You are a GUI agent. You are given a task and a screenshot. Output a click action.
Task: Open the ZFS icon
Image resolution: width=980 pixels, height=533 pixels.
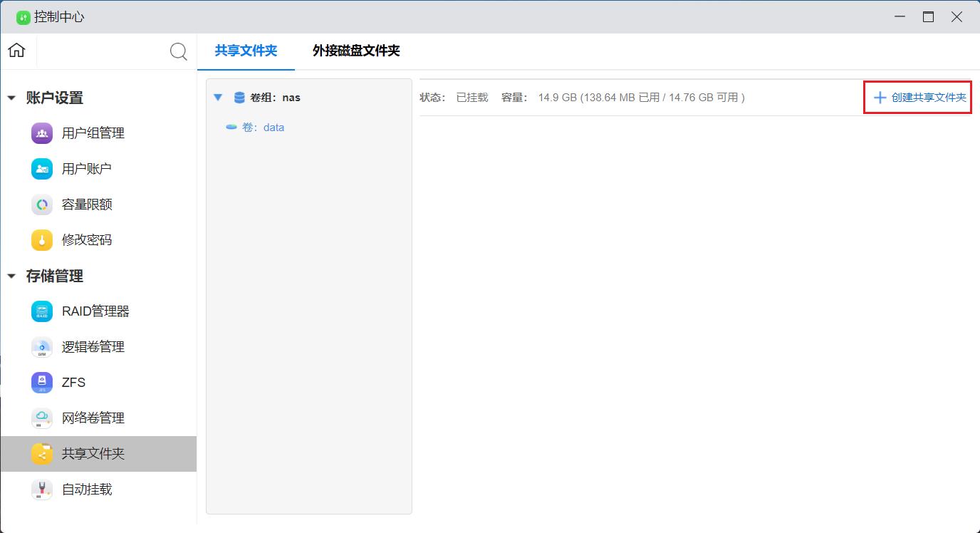pyautogui.click(x=42, y=383)
